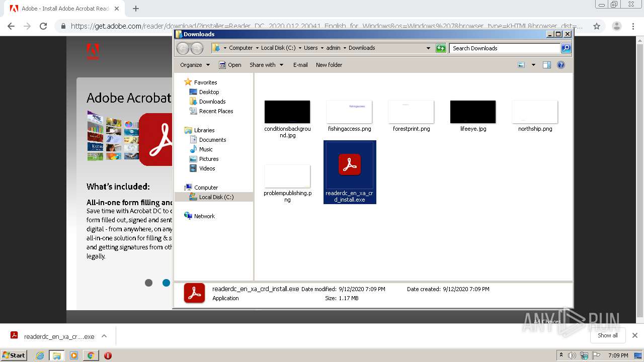Select Computer in navigation pane
This screenshot has height=362, width=644.
(201, 188)
